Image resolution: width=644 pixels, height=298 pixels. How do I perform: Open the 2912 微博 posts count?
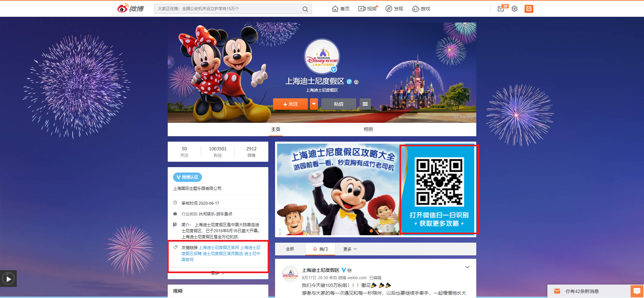pos(251,152)
